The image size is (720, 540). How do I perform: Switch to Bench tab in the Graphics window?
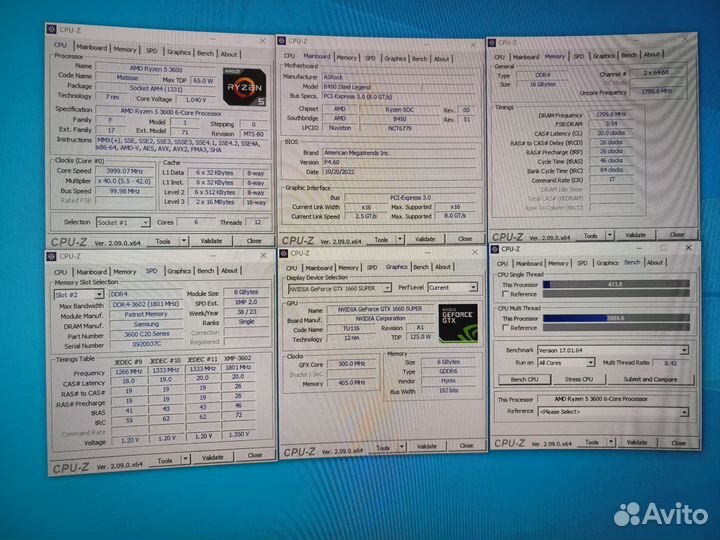tap(421, 267)
